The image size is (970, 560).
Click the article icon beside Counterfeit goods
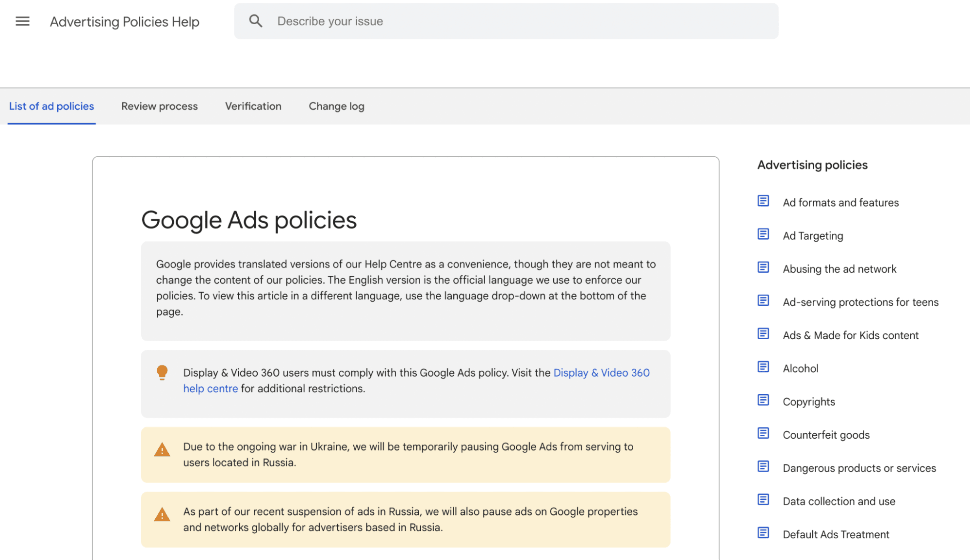pos(763,433)
